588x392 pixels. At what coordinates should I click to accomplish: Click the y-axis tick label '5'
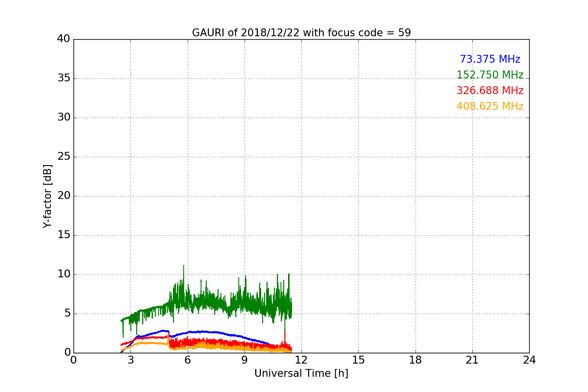[67, 314]
